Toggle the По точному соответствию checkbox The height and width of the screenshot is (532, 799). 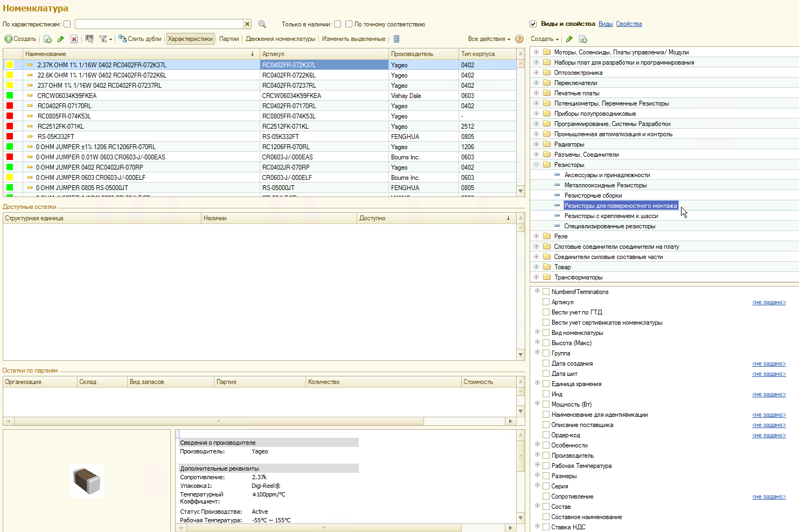(x=349, y=24)
